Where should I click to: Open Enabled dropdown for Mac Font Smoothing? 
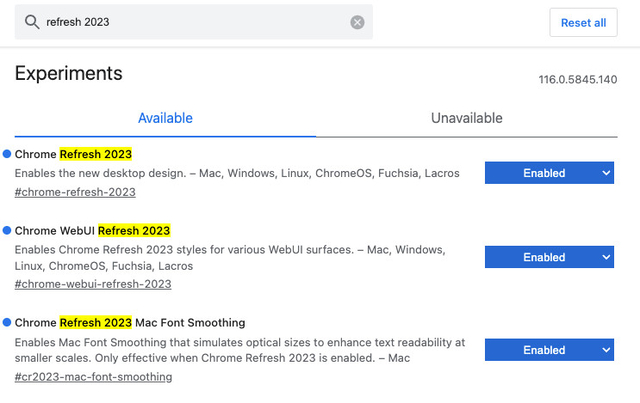coord(549,350)
